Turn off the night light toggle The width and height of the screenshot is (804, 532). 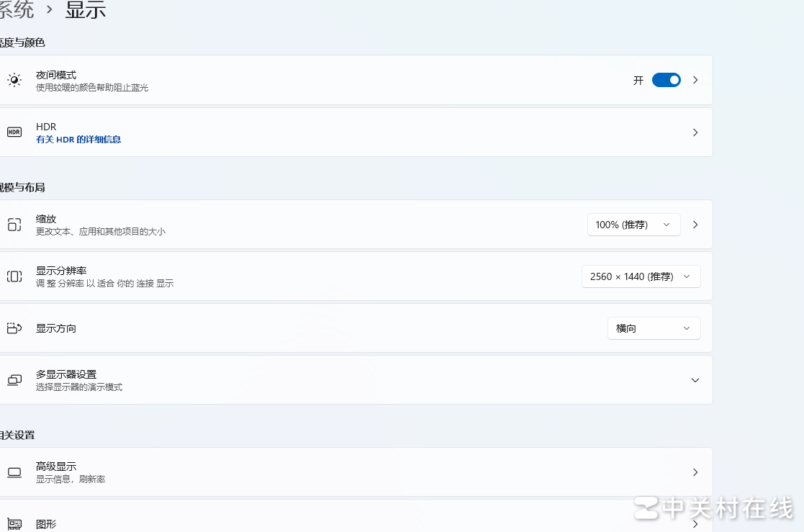pyautogui.click(x=666, y=80)
